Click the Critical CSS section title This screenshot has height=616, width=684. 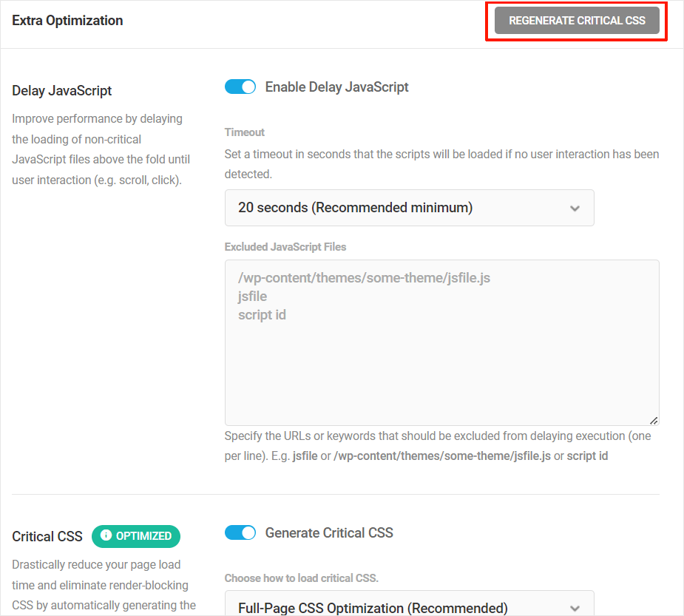tap(47, 536)
